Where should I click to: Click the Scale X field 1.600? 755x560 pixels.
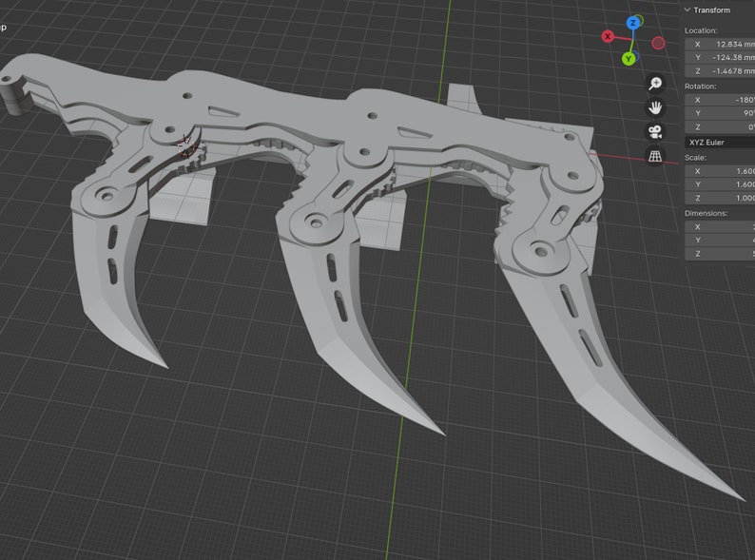[x=720, y=171]
